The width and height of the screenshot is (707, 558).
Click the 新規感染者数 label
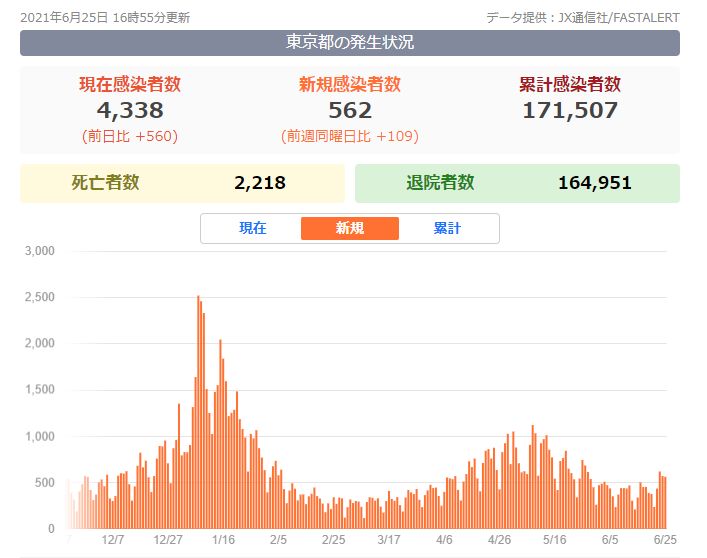coord(350,84)
